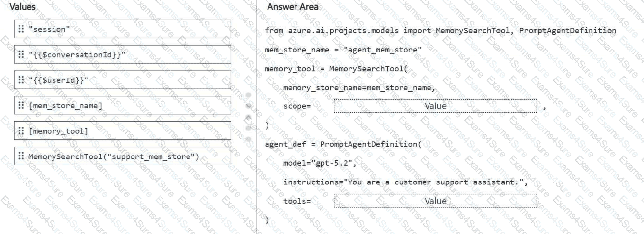Screen dimensions: 644x234
Task: Click the drag handle of "{{$userId}}" item
Action: pos(21,80)
